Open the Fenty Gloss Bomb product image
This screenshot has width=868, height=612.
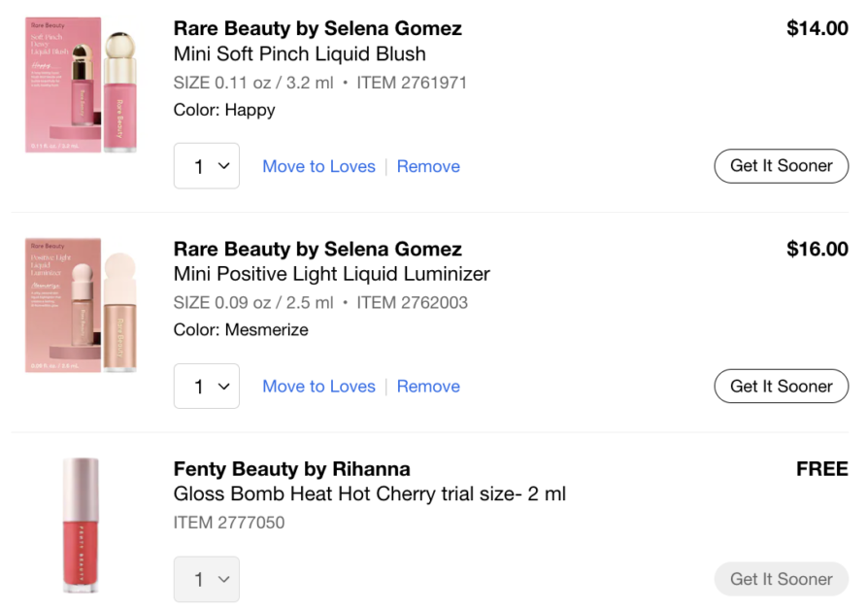81,525
